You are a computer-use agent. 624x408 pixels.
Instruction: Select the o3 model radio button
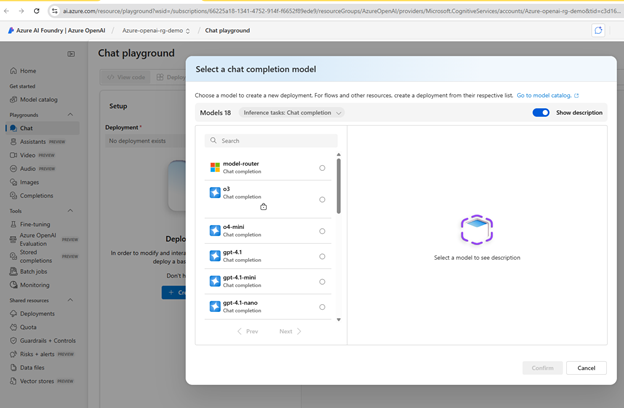(322, 199)
